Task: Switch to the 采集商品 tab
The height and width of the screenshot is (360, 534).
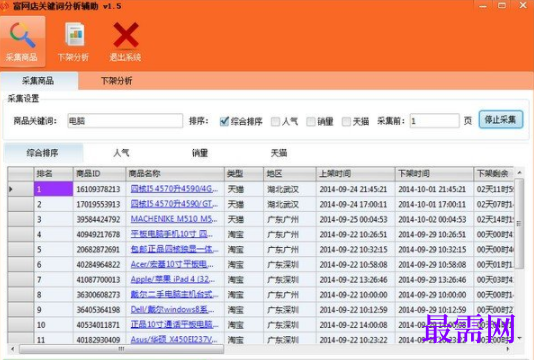Action: pos(38,81)
